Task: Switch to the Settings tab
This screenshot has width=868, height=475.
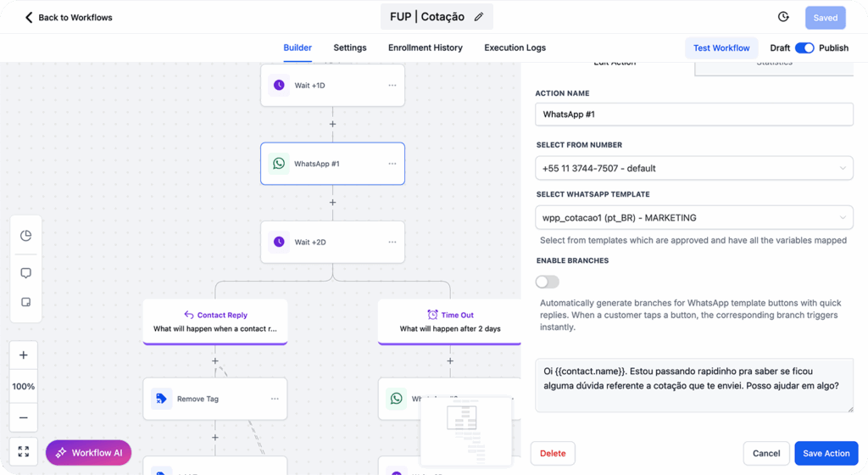Action: coord(350,48)
